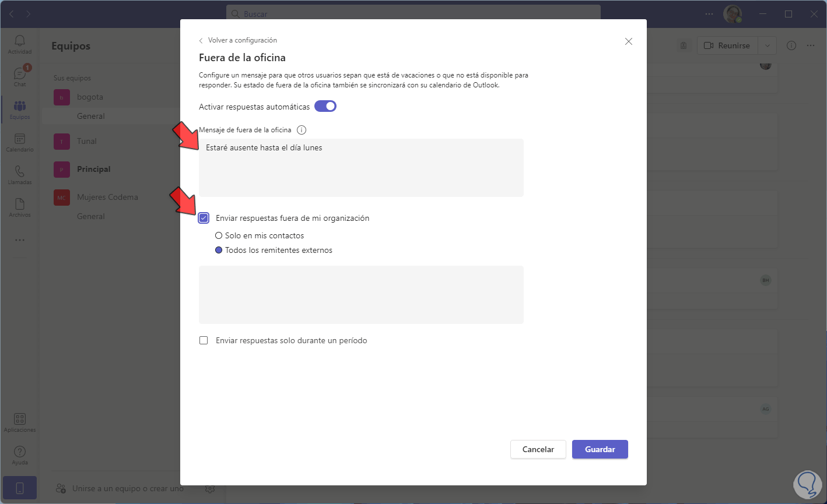Open more options ellipsis in sidebar

pos(20,240)
